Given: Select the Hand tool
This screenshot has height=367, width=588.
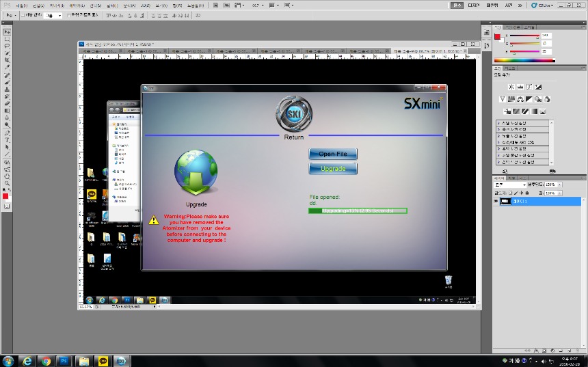Looking at the screenshot, I should pos(7,176).
